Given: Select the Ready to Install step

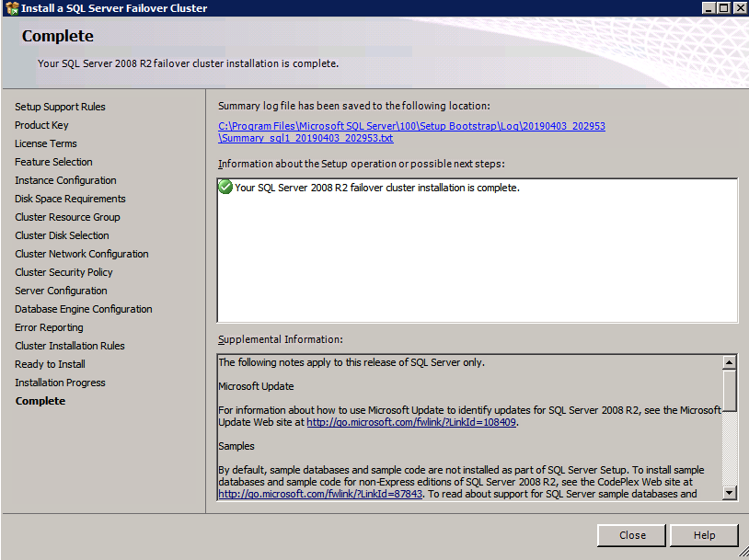Looking at the screenshot, I should point(51,364).
